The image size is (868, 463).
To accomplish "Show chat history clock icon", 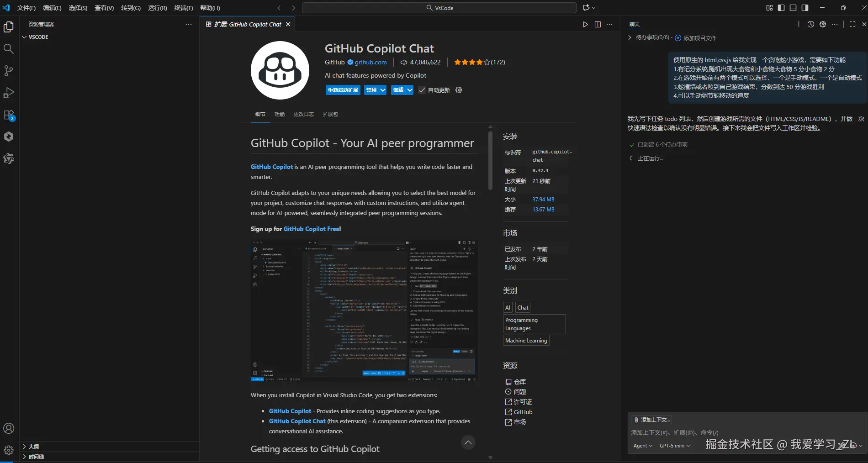I will click(x=811, y=24).
